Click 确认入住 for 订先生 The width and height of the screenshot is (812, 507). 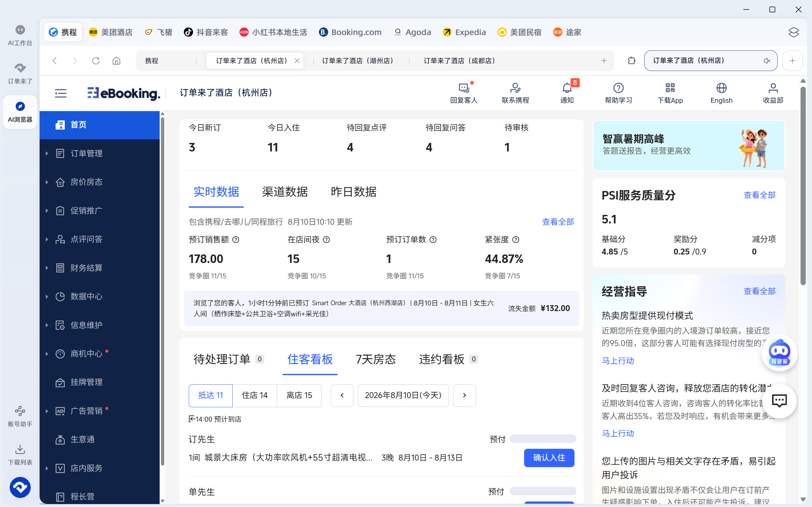click(549, 458)
